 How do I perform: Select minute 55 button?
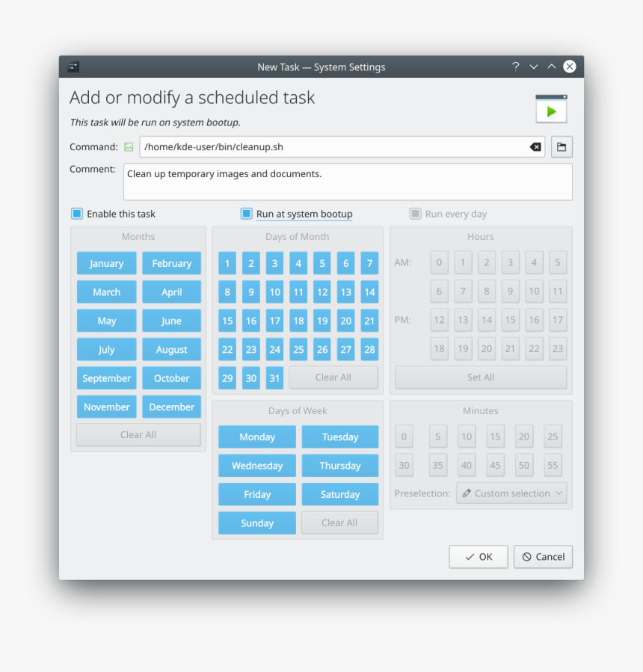tap(553, 465)
